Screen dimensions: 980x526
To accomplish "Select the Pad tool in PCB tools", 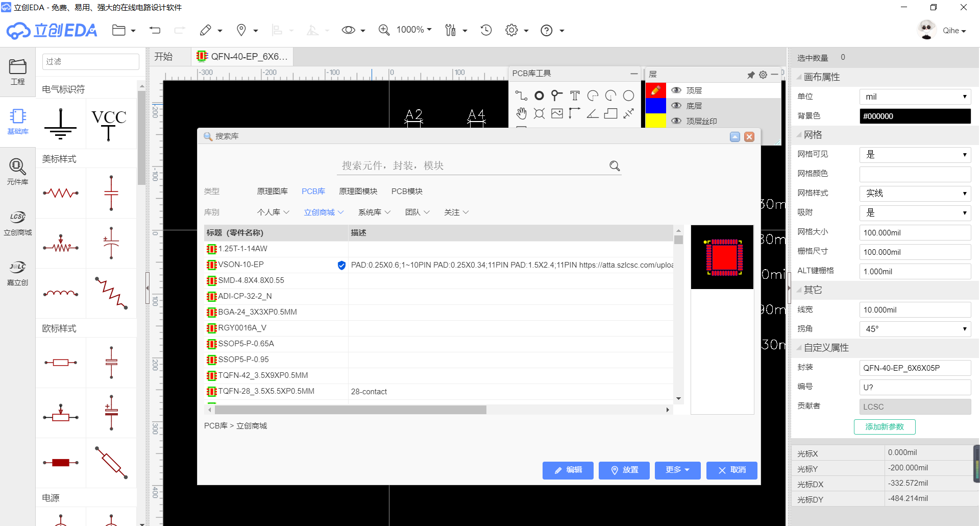I will pos(539,95).
